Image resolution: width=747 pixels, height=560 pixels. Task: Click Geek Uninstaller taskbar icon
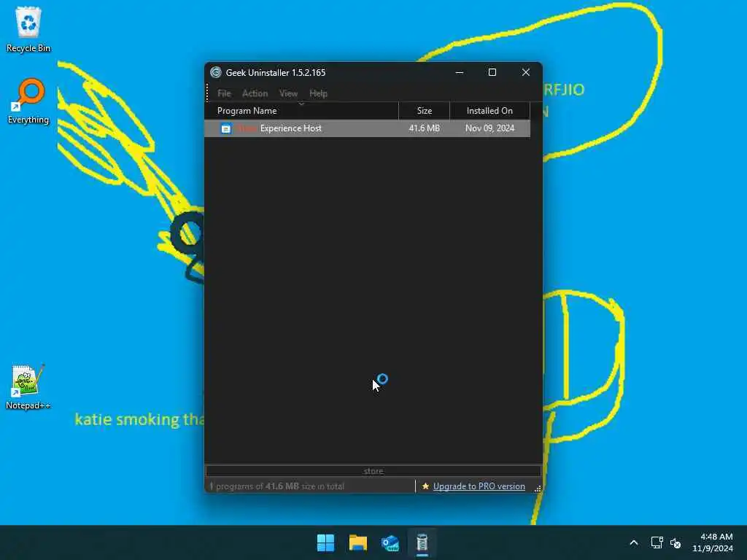422,542
